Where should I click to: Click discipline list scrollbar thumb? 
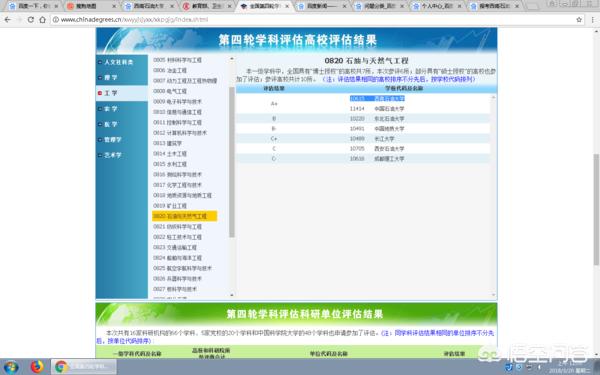pyautogui.click(x=232, y=162)
